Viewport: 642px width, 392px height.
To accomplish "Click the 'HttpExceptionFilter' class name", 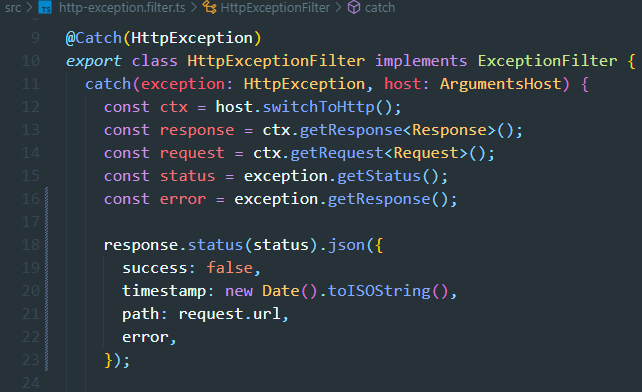I will pos(276,61).
